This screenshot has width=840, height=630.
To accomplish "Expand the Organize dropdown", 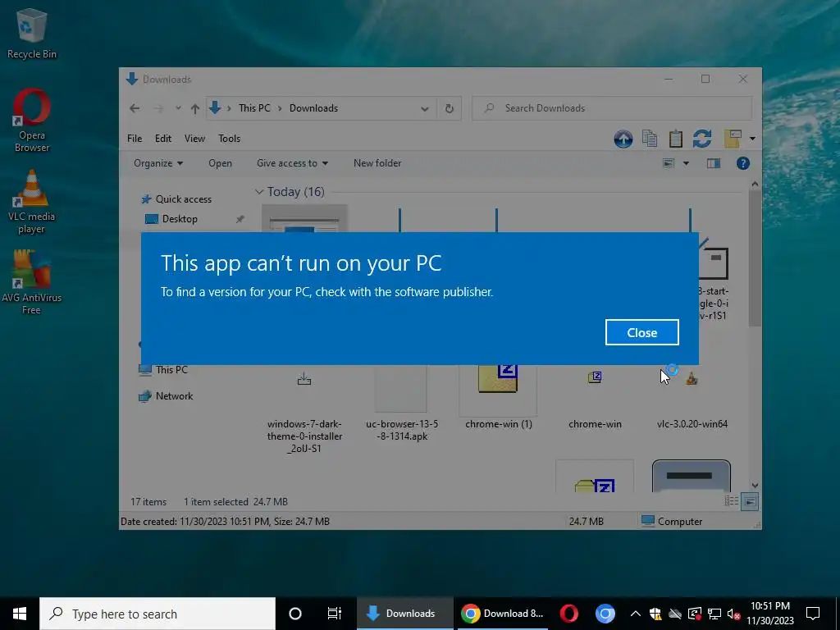I will click(158, 163).
